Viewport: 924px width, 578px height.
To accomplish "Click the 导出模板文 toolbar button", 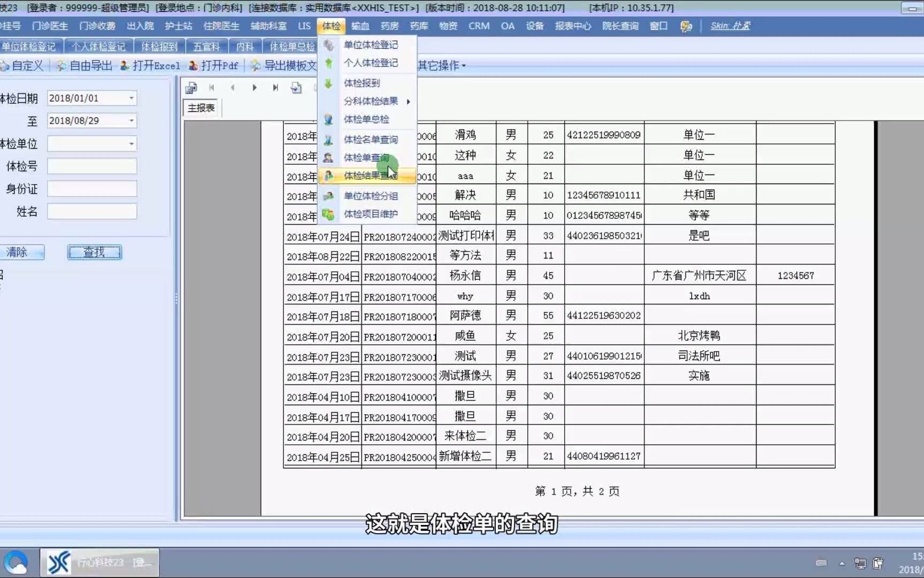I will click(284, 65).
